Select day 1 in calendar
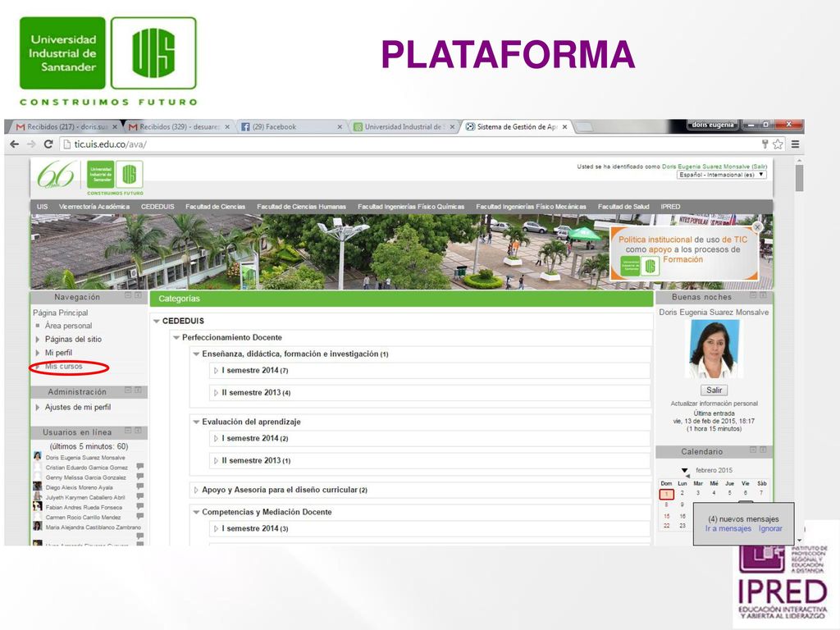This screenshot has width=840, height=630. 666,493
